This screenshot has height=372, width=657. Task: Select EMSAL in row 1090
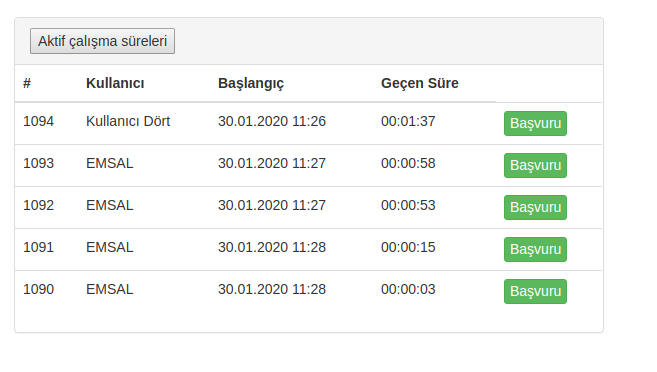click(x=109, y=289)
